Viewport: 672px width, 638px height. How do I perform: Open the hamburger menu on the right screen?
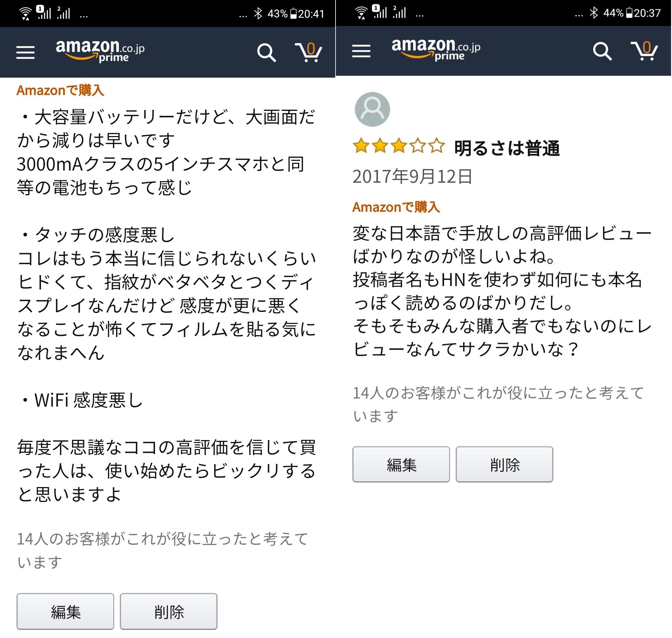[x=361, y=51]
